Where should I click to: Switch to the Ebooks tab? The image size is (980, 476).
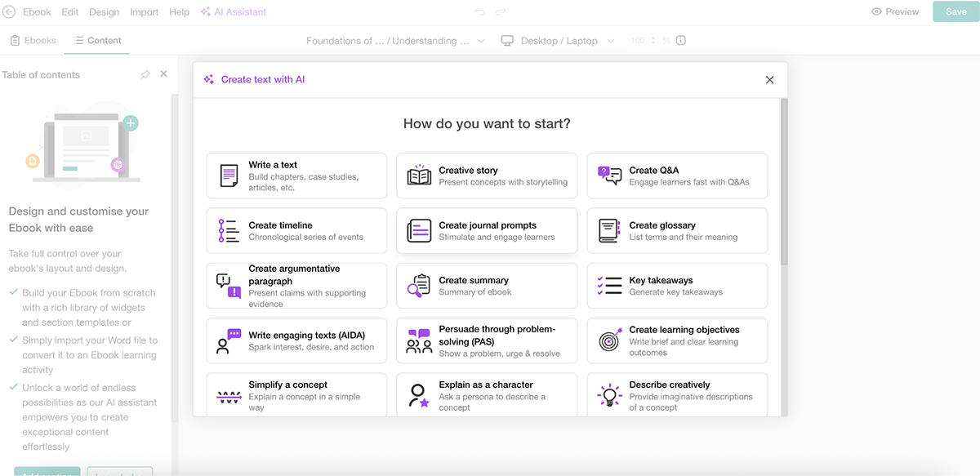(33, 39)
